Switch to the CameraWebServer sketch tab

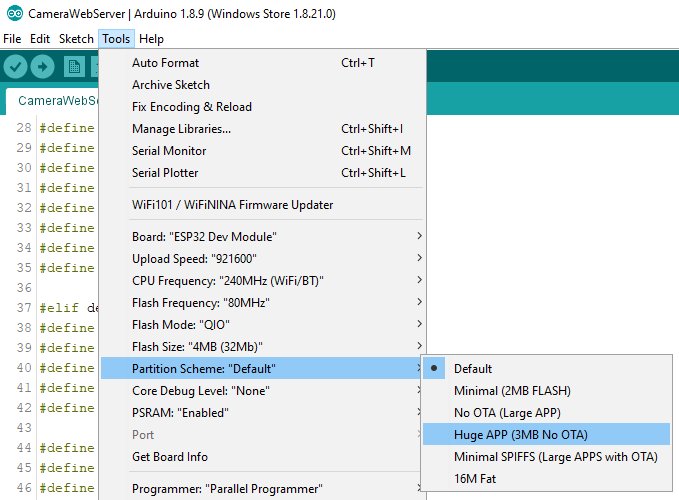[x=56, y=101]
